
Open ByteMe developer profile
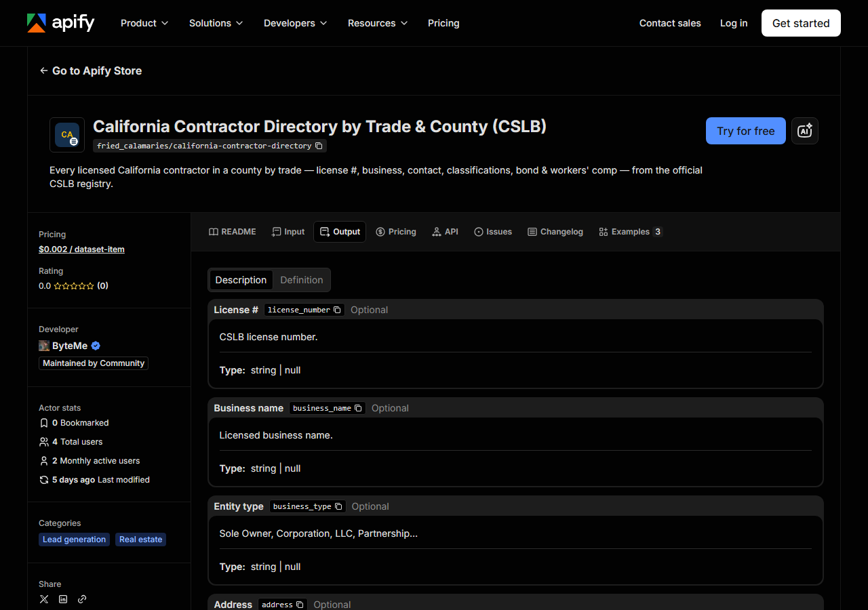coord(70,346)
